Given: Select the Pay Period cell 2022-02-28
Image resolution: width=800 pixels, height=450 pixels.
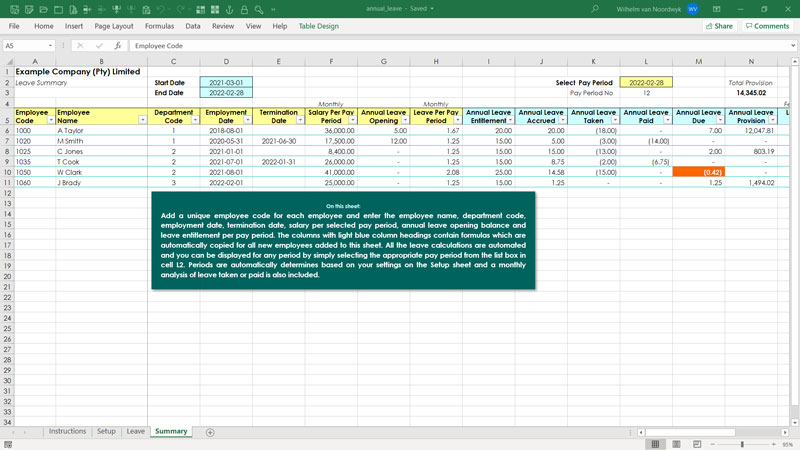Looking at the screenshot, I should (646, 82).
